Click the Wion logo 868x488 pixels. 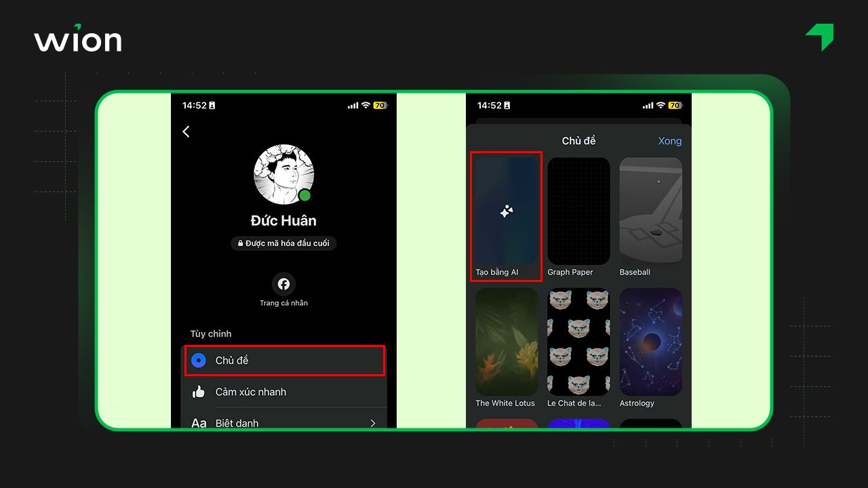(78, 40)
